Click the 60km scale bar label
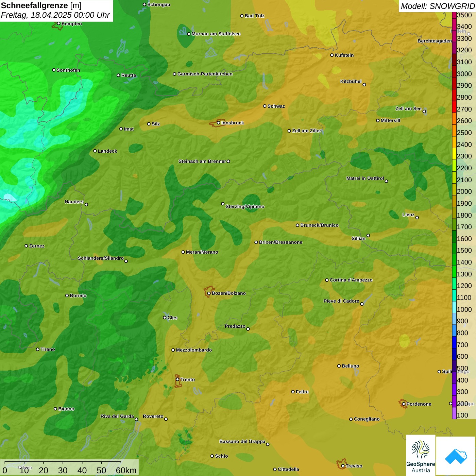Screen dimensions: 476x476 [x=126, y=470]
